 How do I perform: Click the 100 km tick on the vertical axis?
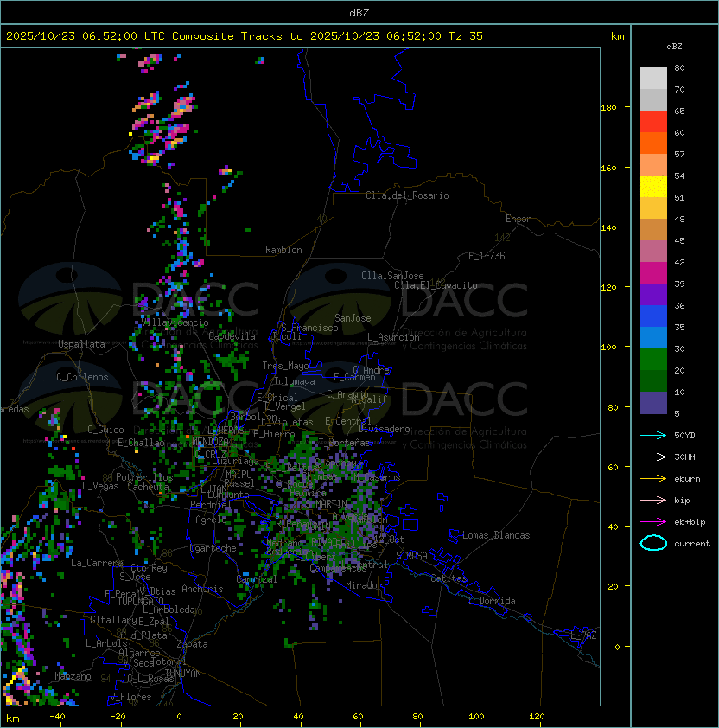[608, 347]
